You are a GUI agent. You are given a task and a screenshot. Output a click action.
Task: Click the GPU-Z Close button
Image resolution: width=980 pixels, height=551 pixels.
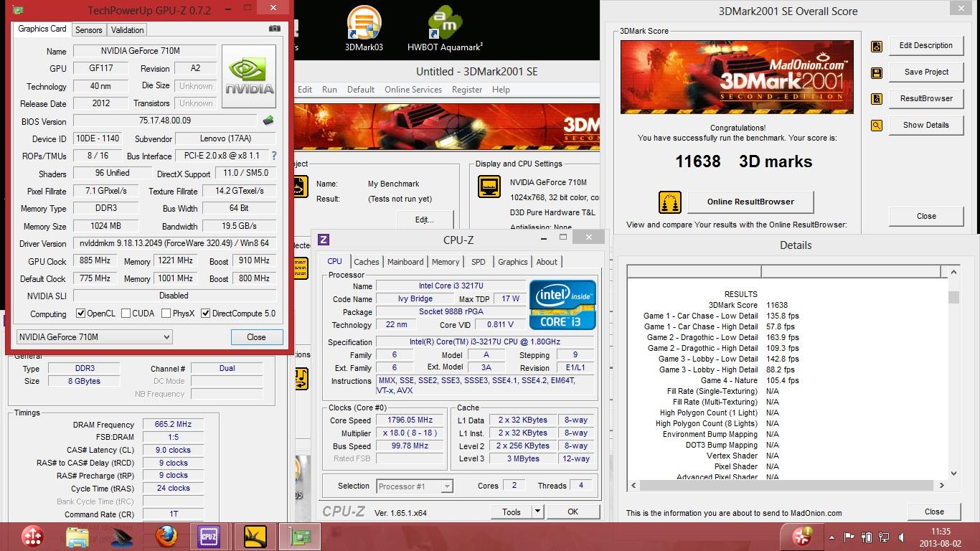point(256,337)
